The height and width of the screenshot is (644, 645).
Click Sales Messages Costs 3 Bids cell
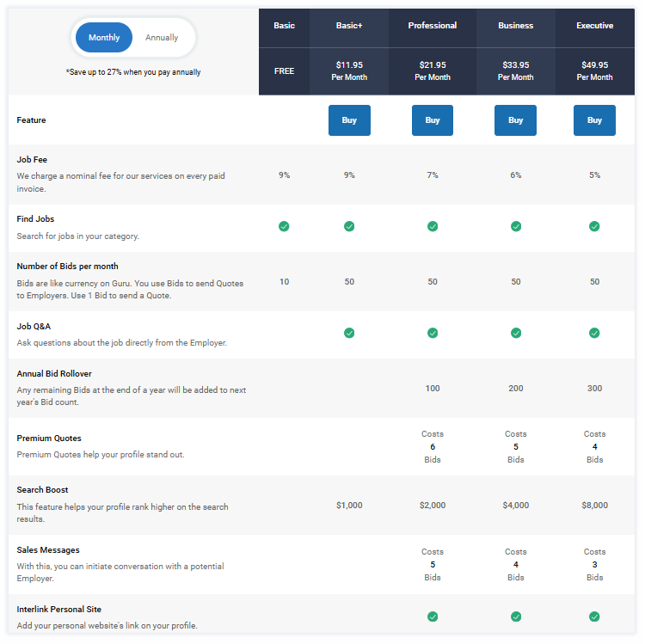(594, 565)
